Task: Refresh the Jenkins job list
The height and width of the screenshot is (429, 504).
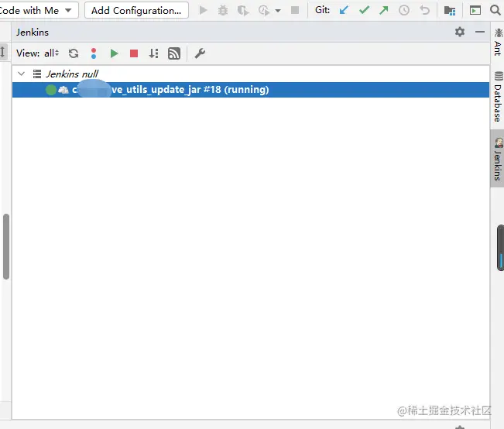Action: click(x=74, y=53)
